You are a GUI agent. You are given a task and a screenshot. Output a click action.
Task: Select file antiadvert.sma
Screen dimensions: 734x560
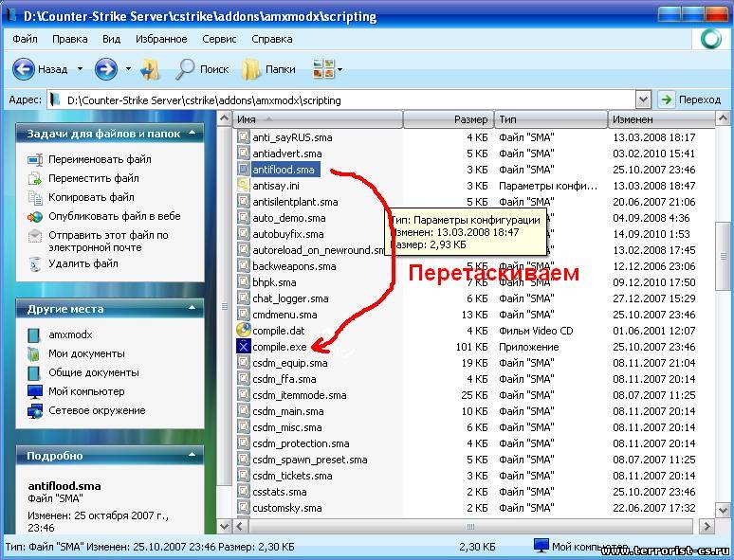coord(287,154)
